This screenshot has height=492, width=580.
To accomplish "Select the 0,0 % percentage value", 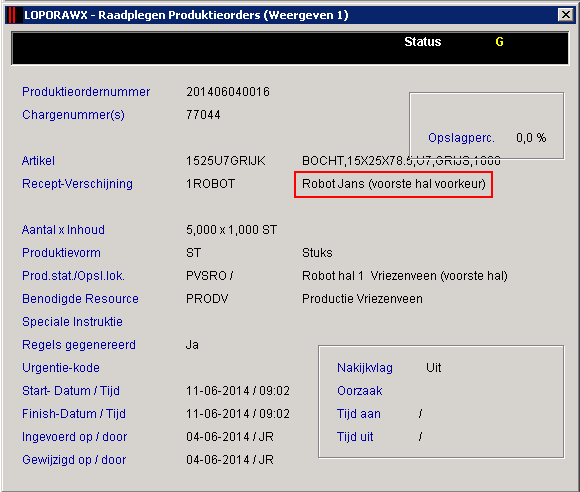I will 531,138.
